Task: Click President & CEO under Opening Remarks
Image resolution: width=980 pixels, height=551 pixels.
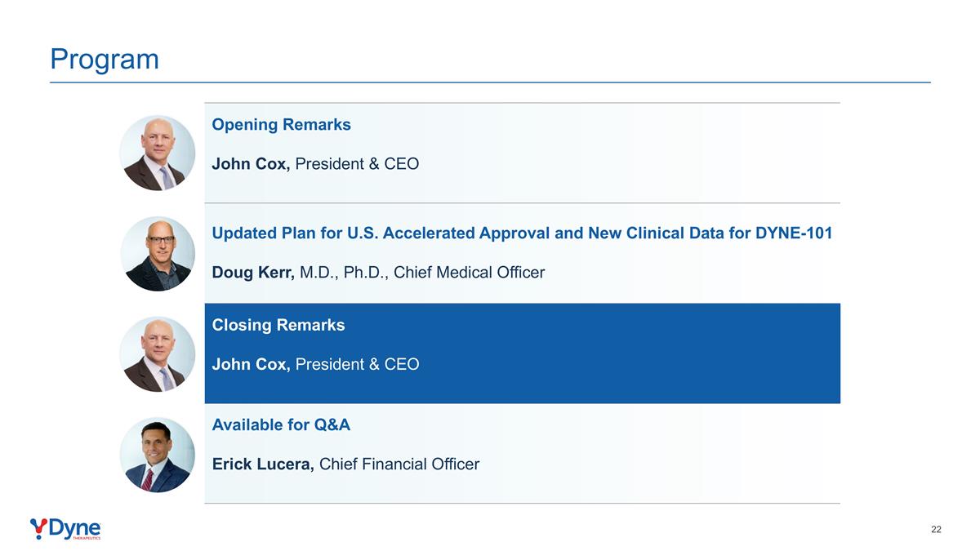Action: coord(357,164)
